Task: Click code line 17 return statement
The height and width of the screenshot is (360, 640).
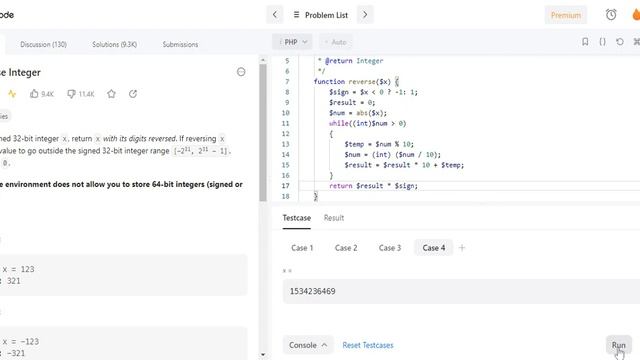Action: point(373,186)
